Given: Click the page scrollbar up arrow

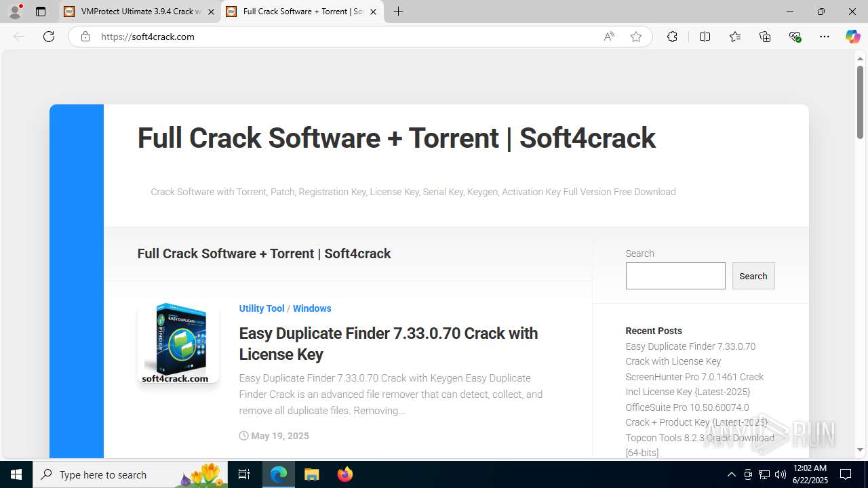Looking at the screenshot, I should click(x=860, y=59).
